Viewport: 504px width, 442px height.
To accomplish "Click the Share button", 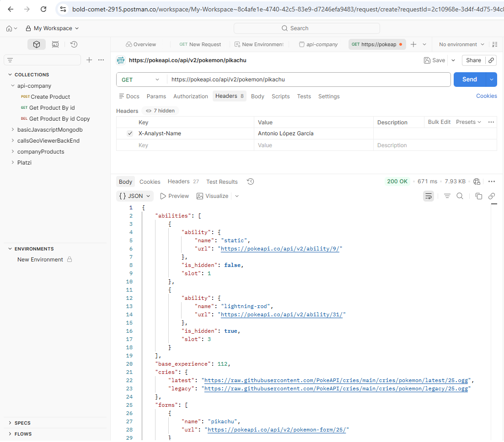I will (473, 60).
